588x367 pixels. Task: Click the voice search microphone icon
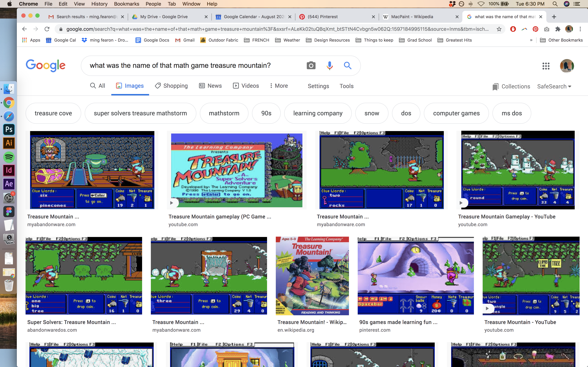330,65
